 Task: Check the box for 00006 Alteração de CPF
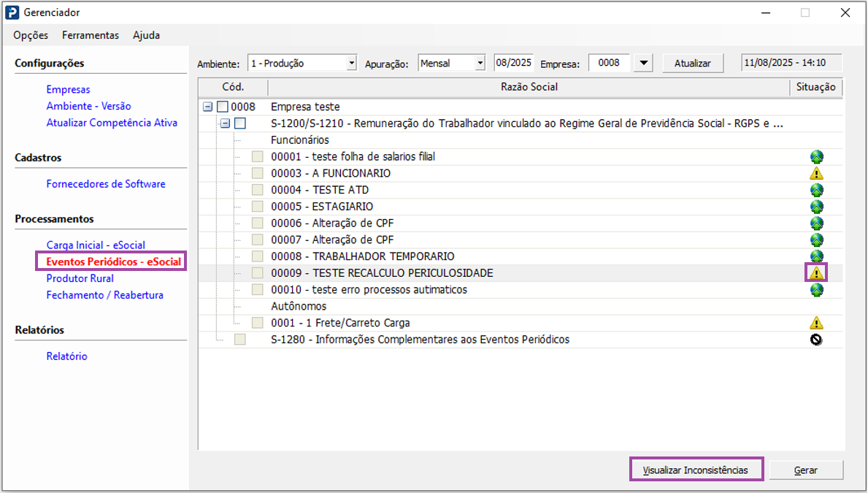click(x=258, y=223)
